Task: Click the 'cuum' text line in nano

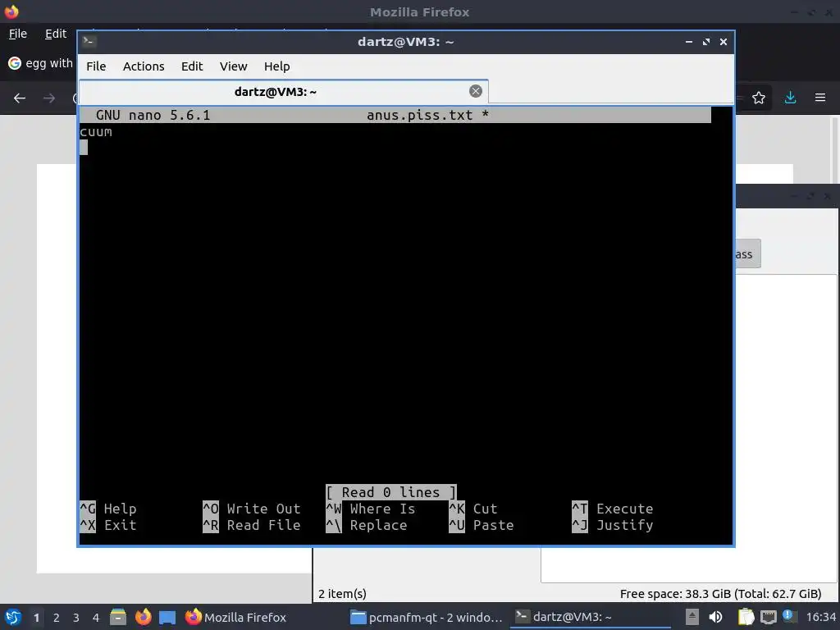Action: pos(96,132)
